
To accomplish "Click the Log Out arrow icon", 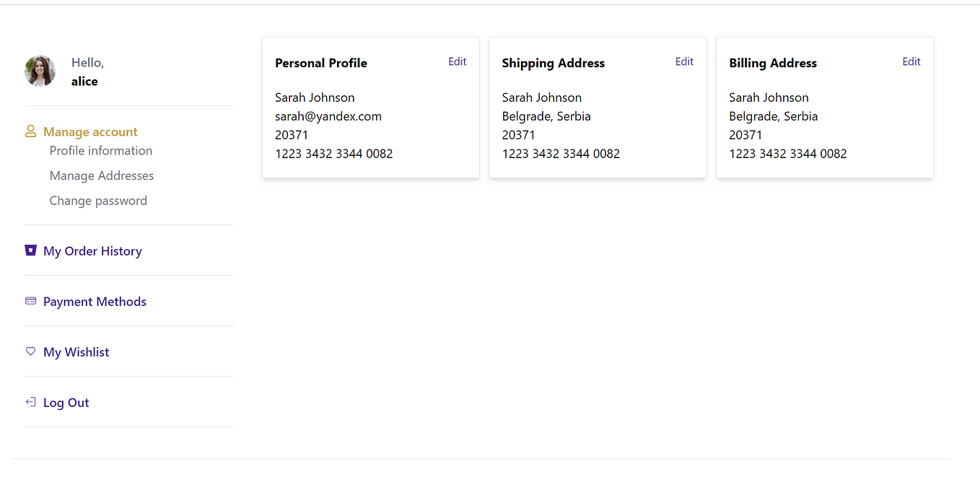I will (30, 402).
